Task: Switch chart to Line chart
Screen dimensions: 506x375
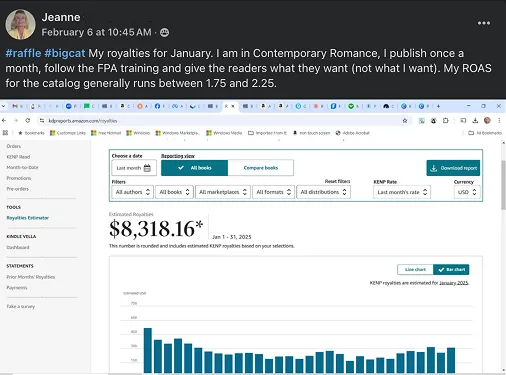Action: pyautogui.click(x=415, y=269)
